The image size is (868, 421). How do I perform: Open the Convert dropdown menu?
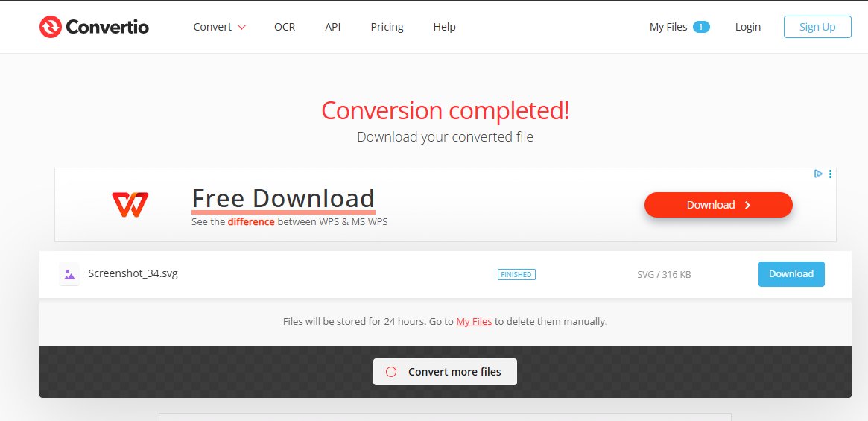pos(219,27)
